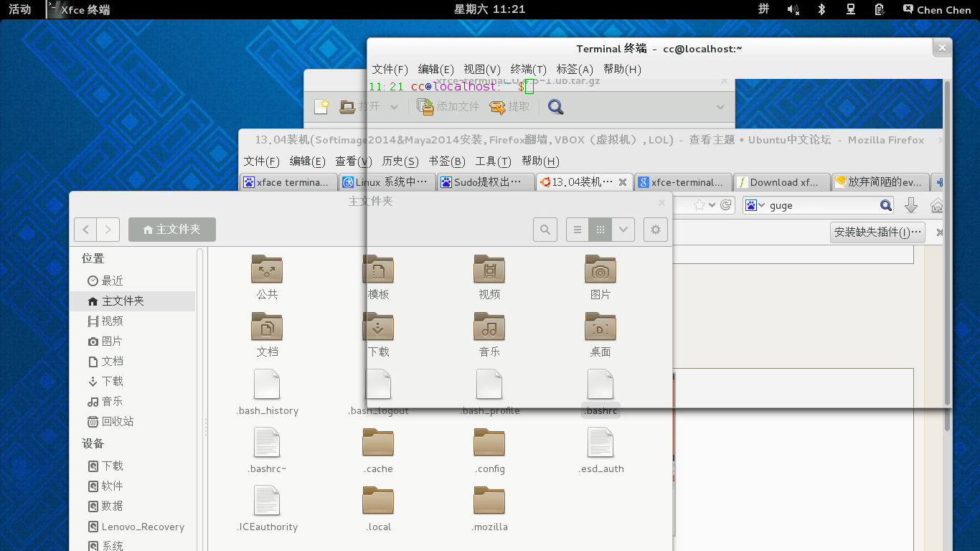Switch to xfce-terminal Firefox tab
Screen dimensions: 980x551
click(683, 182)
